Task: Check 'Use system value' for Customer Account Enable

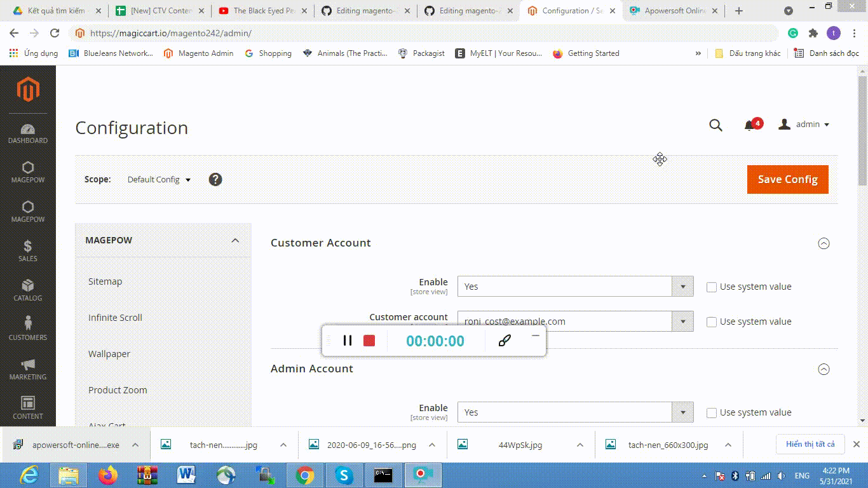Action: [712, 287]
